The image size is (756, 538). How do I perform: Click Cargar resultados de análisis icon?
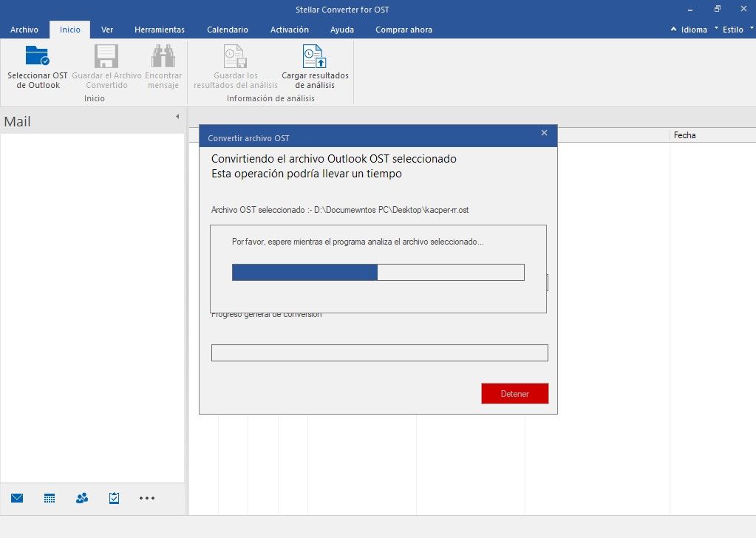pyautogui.click(x=315, y=57)
